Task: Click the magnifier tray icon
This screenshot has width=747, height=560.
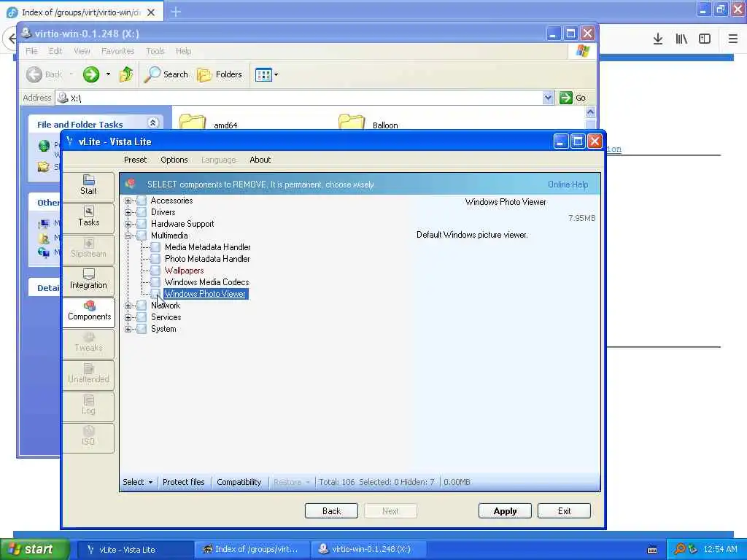Action: point(679,549)
